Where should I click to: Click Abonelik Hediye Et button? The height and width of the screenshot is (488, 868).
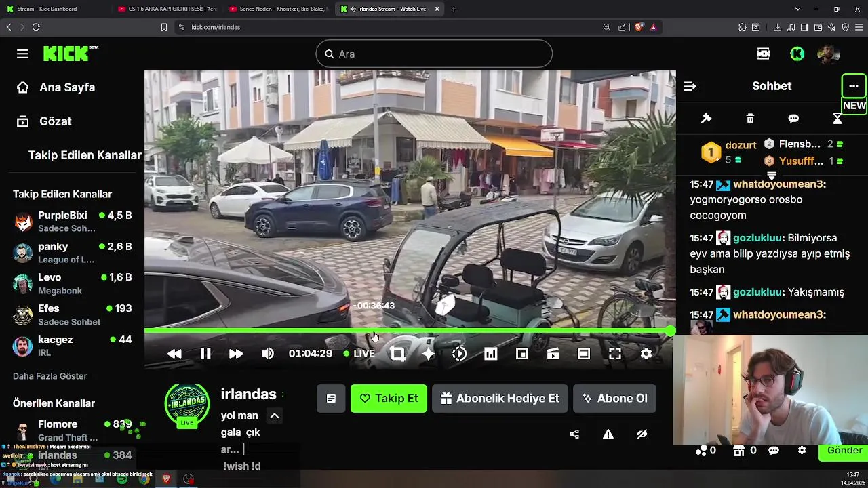pos(500,399)
